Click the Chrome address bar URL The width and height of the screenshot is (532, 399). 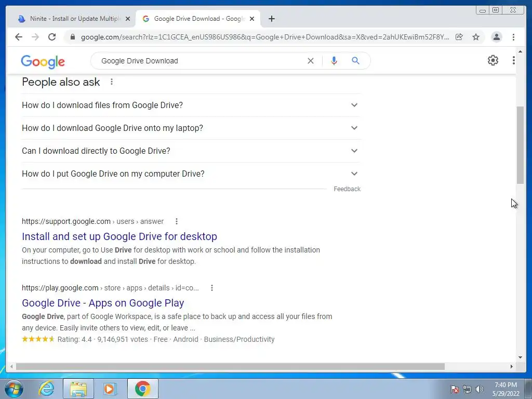pos(265,37)
